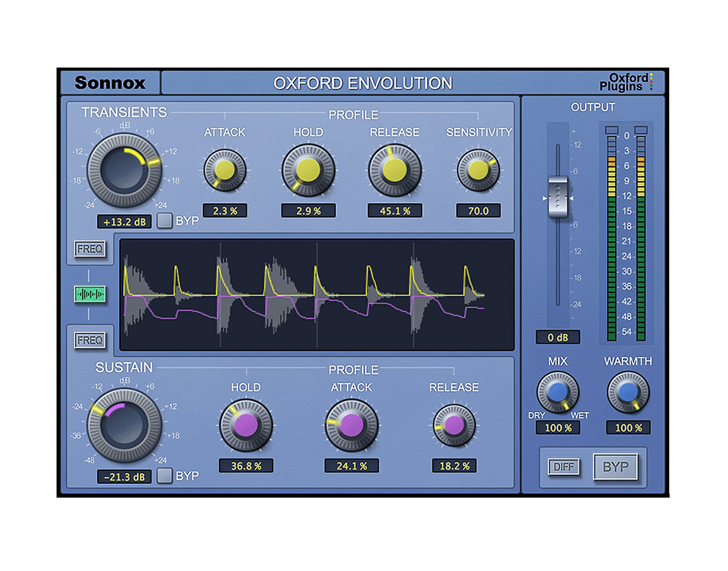Screen dimensions: 728x571
Task: Enable DIFF listening mode
Action: pos(563,468)
